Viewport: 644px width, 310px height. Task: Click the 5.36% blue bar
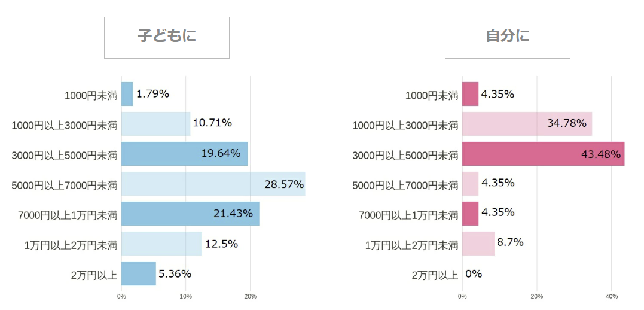[x=138, y=273]
